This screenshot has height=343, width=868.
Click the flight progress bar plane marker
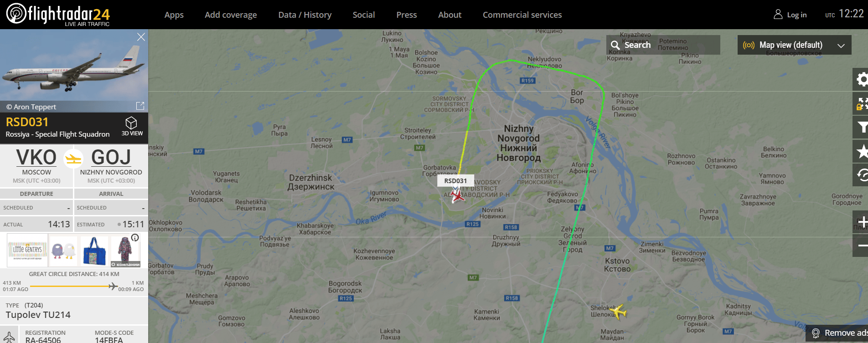point(113,286)
